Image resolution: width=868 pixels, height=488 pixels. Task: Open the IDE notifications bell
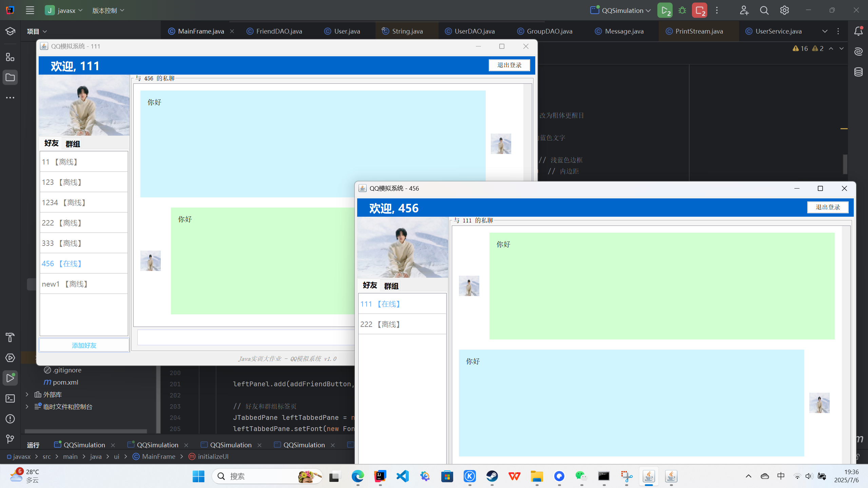(x=858, y=31)
